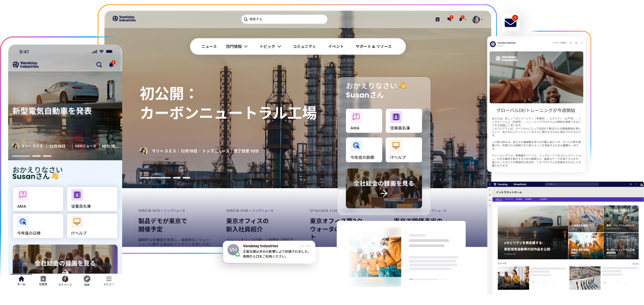Select サポート＆リソース in the desktop navigation bar
Image resolution: width=644 pixels, height=305 pixels.
coord(374,47)
